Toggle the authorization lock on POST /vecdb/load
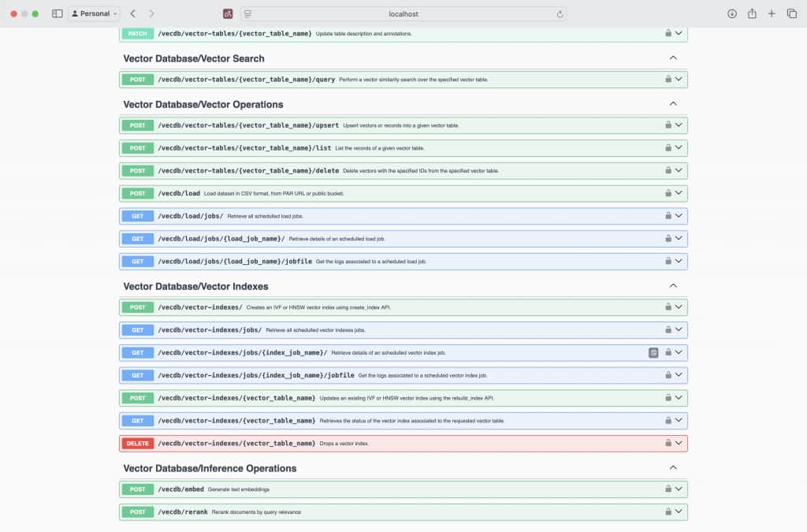The width and height of the screenshot is (807, 532). coord(669,193)
